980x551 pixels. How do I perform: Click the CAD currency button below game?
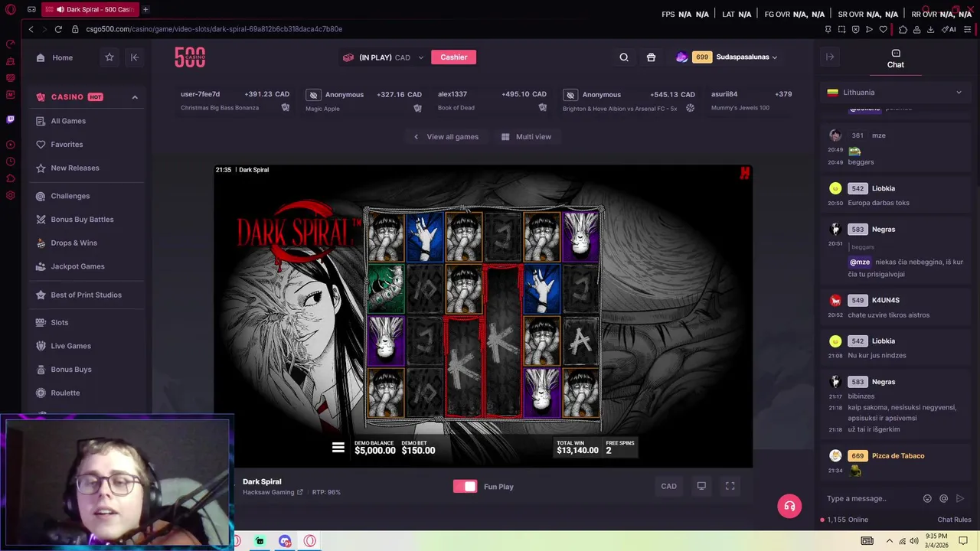(x=668, y=487)
